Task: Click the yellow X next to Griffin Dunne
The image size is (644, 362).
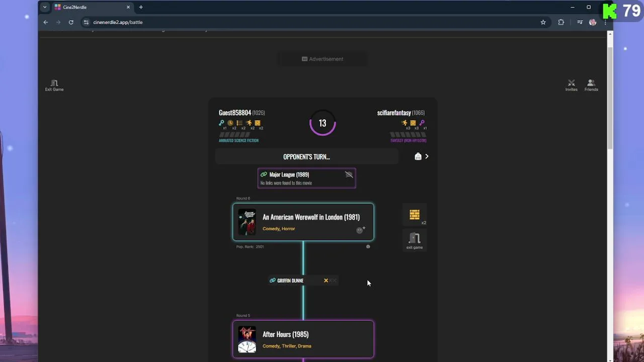Action: click(326, 281)
